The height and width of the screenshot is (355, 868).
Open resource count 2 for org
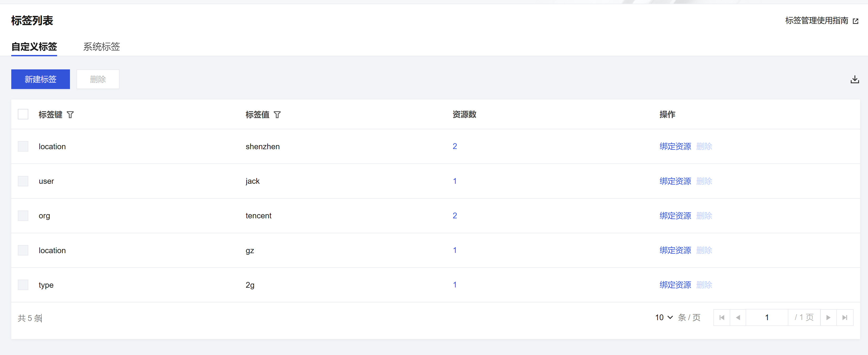[455, 216]
